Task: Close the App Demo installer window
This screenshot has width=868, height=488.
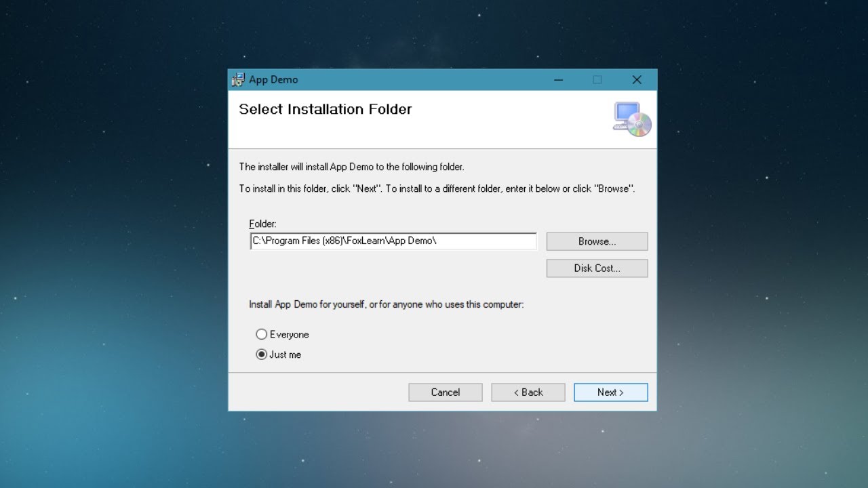Action: click(637, 80)
